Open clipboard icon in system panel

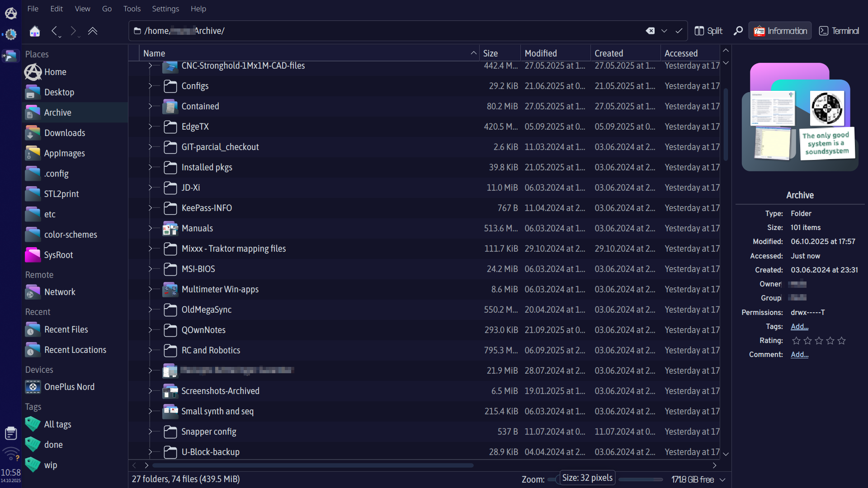pos(11,433)
